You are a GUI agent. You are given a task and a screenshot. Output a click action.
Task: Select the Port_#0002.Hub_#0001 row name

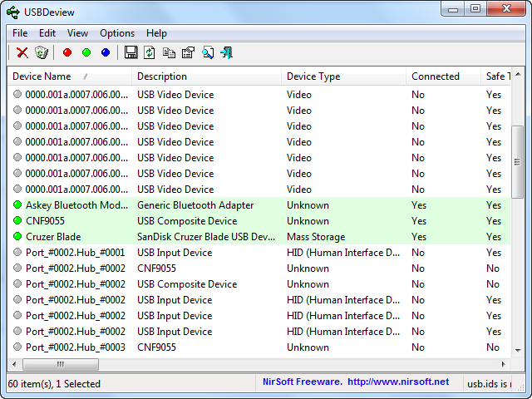click(x=76, y=253)
